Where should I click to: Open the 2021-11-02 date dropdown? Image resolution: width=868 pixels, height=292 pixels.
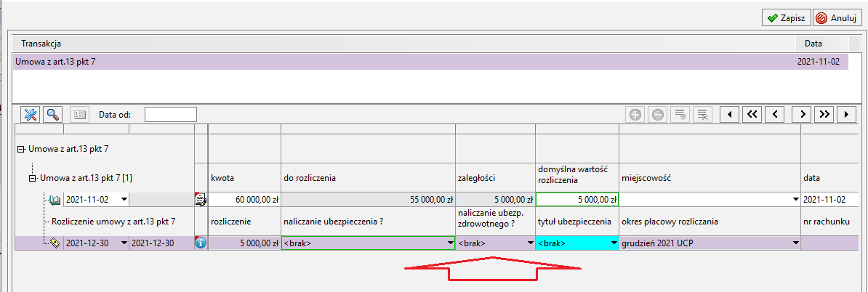(x=124, y=199)
